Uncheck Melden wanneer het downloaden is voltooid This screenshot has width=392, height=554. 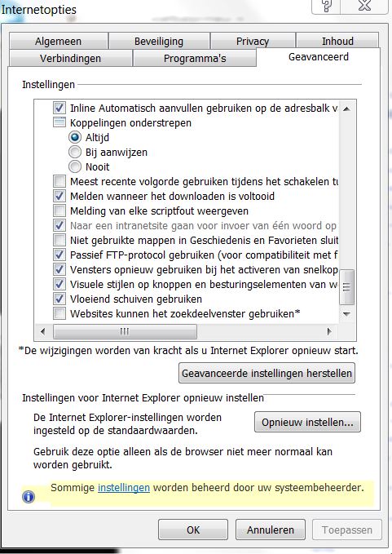pyautogui.click(x=59, y=196)
